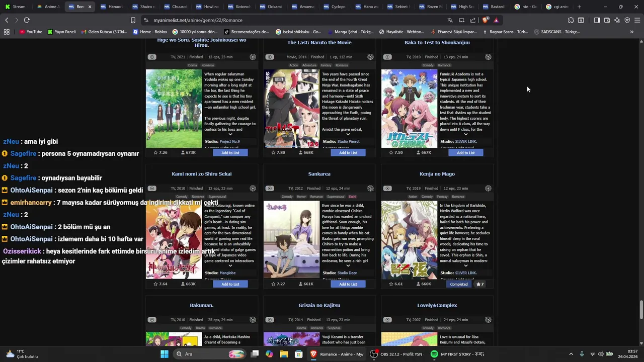Play trailer icon on Bakuman card
Image resolution: width=644 pixels, height=362 pixels.
pyautogui.click(x=152, y=320)
